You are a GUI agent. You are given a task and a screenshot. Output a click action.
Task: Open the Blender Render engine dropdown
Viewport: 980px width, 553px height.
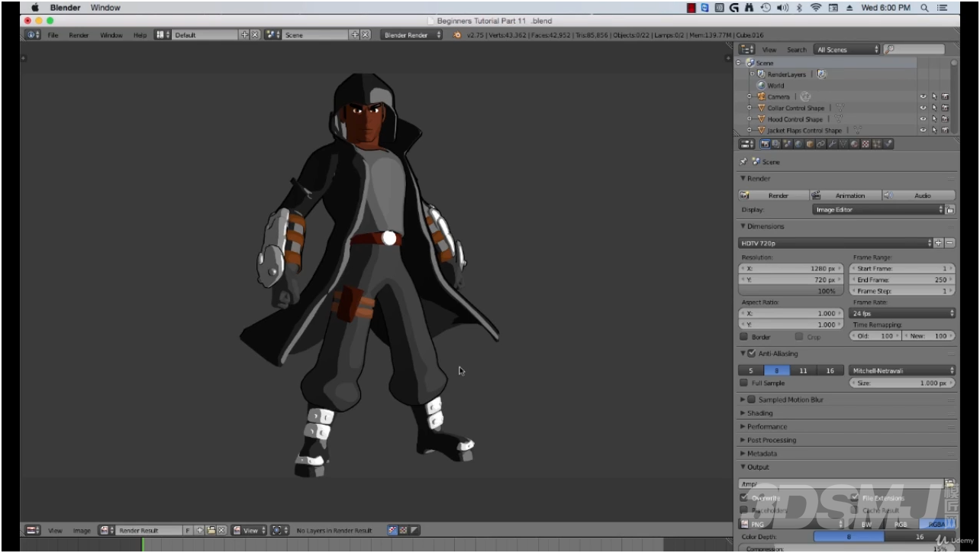point(411,35)
